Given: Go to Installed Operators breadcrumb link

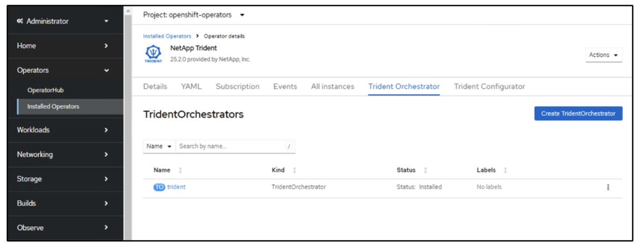Looking at the screenshot, I should coord(167,36).
